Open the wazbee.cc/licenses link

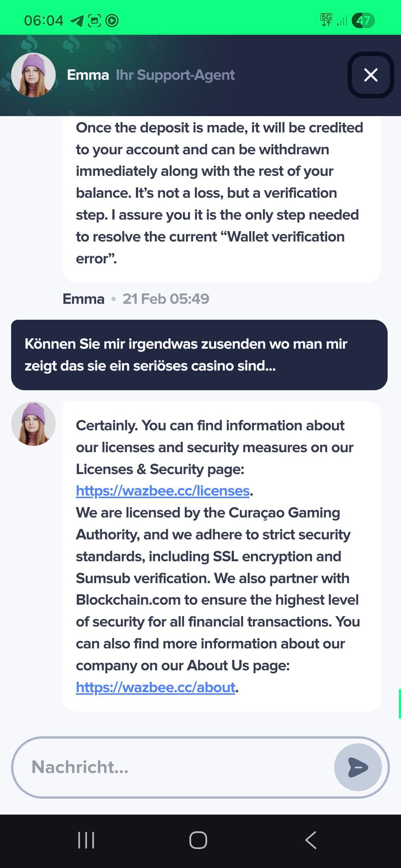click(x=163, y=491)
